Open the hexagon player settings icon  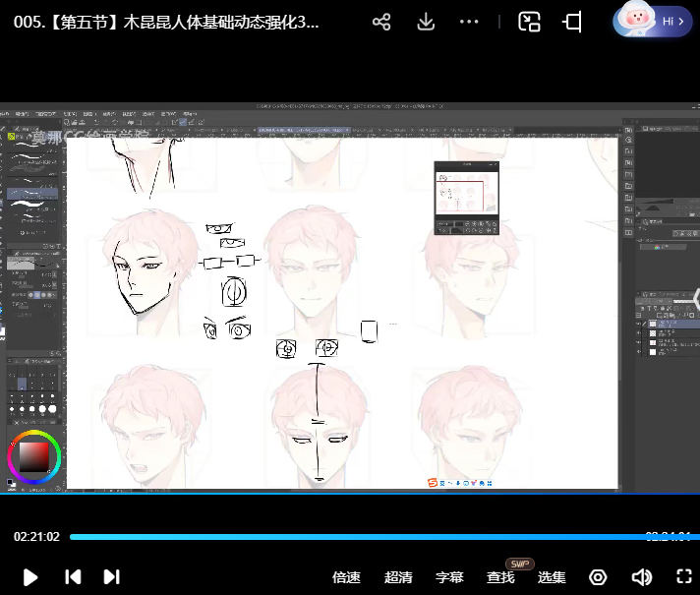598,577
